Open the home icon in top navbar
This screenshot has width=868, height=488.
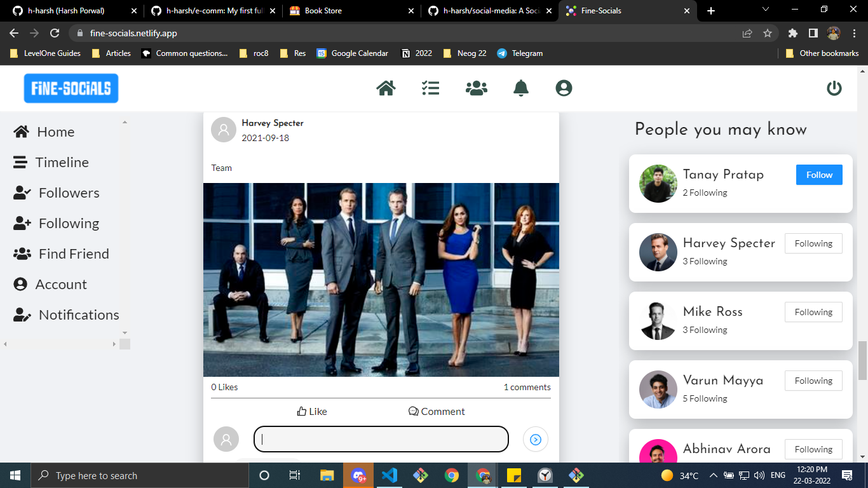(386, 88)
